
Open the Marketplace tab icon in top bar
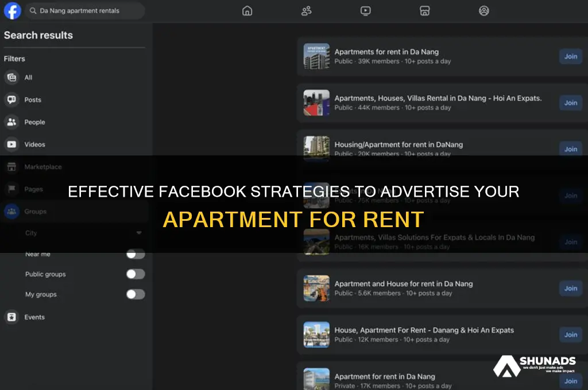(424, 11)
